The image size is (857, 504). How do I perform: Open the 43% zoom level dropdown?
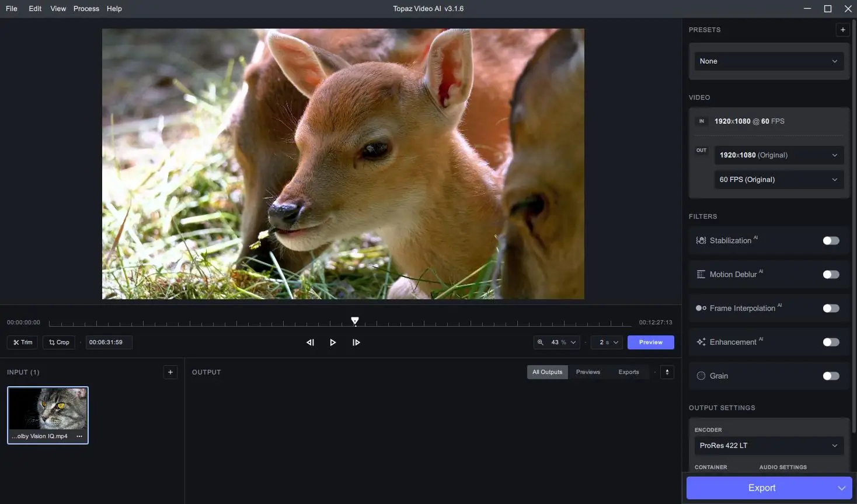[563, 342]
